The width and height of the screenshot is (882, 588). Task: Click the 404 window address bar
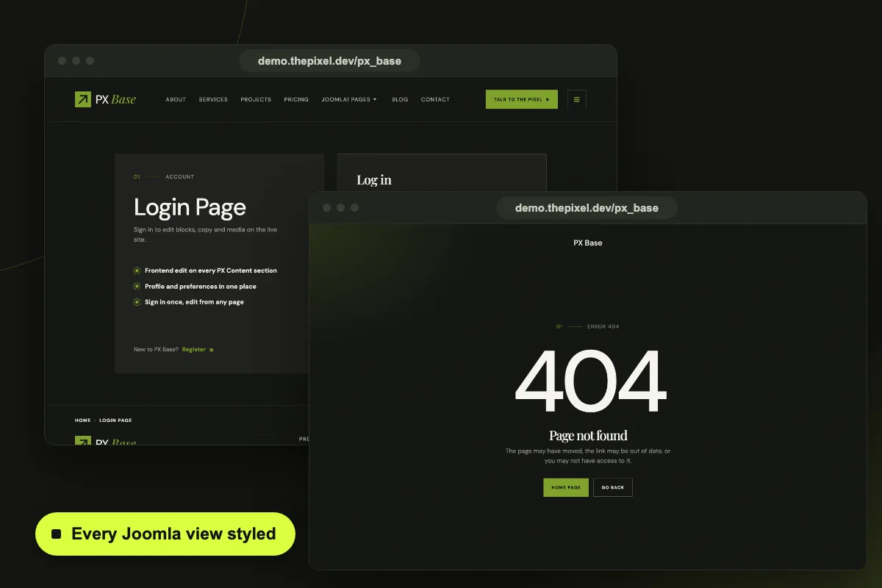pos(587,208)
